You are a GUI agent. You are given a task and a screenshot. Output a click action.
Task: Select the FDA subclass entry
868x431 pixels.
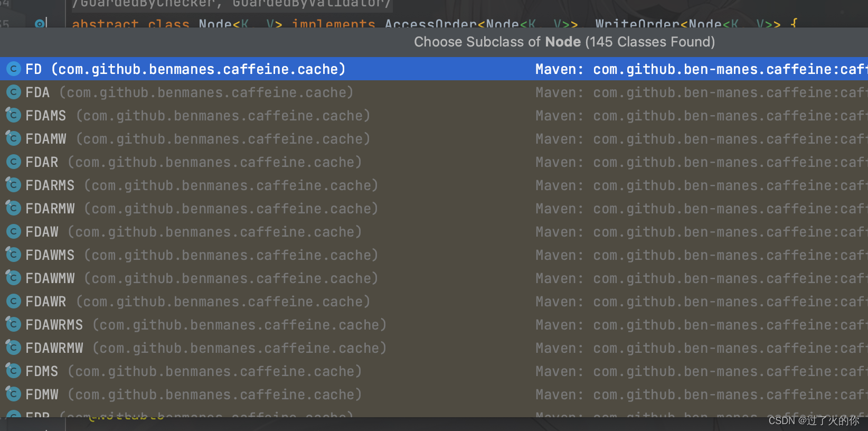click(x=434, y=92)
